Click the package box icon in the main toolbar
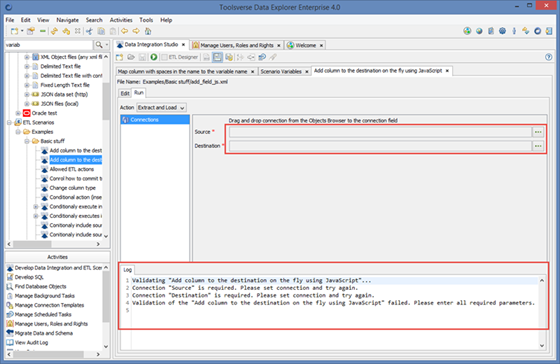The width and height of the screenshot is (560, 364). 31,31
